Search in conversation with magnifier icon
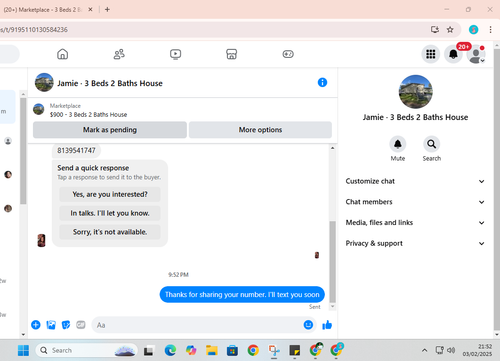500x361 pixels. (432, 144)
